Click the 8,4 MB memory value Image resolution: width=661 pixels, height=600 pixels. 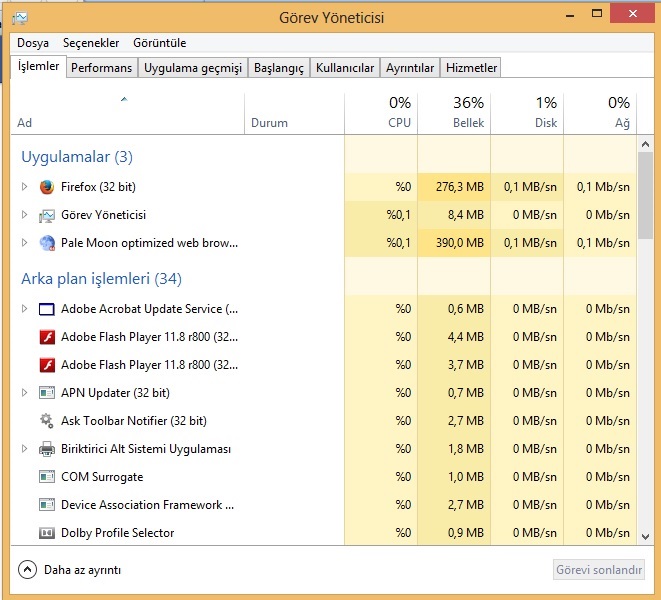point(465,215)
